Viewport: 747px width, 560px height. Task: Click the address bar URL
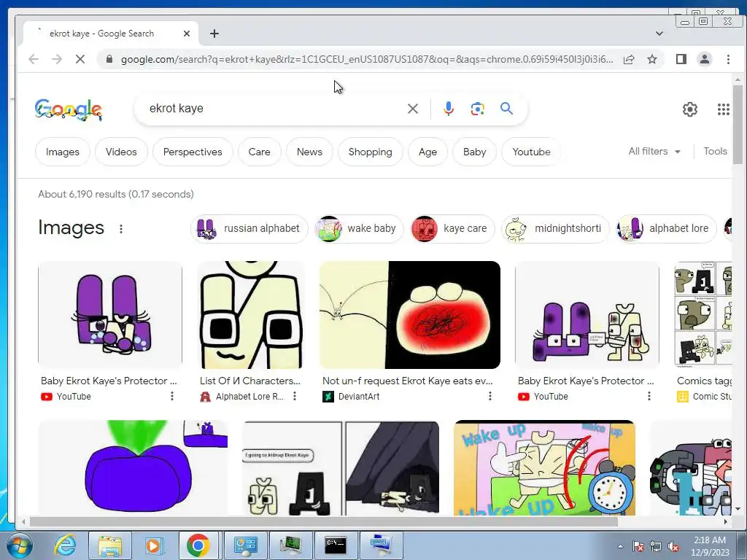(367, 59)
